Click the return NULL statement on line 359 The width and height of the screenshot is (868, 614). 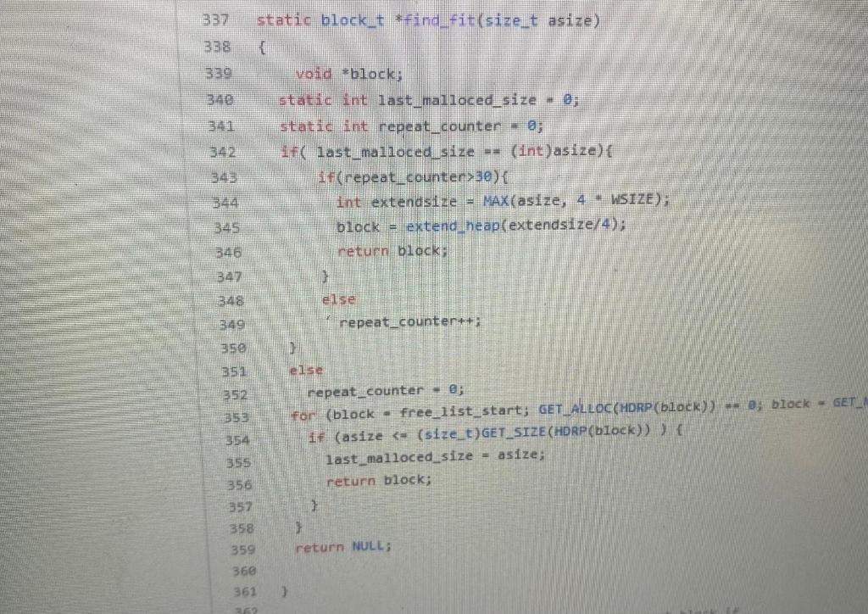(x=342, y=547)
